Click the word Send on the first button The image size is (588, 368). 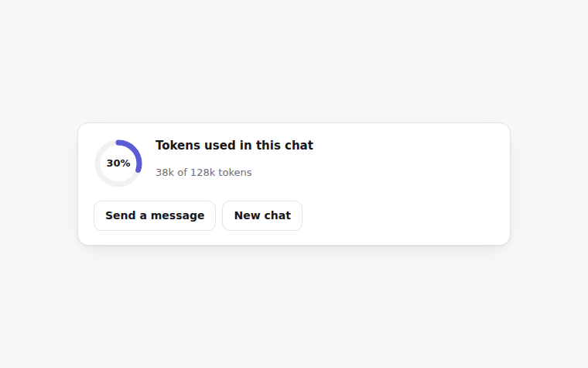121,215
